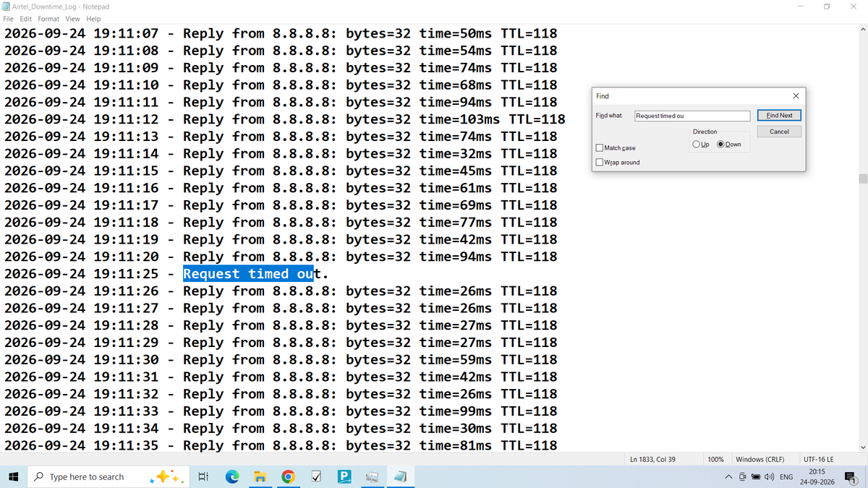
Task: Open the monitor graph app on the taskbar
Action: [x=372, y=477]
